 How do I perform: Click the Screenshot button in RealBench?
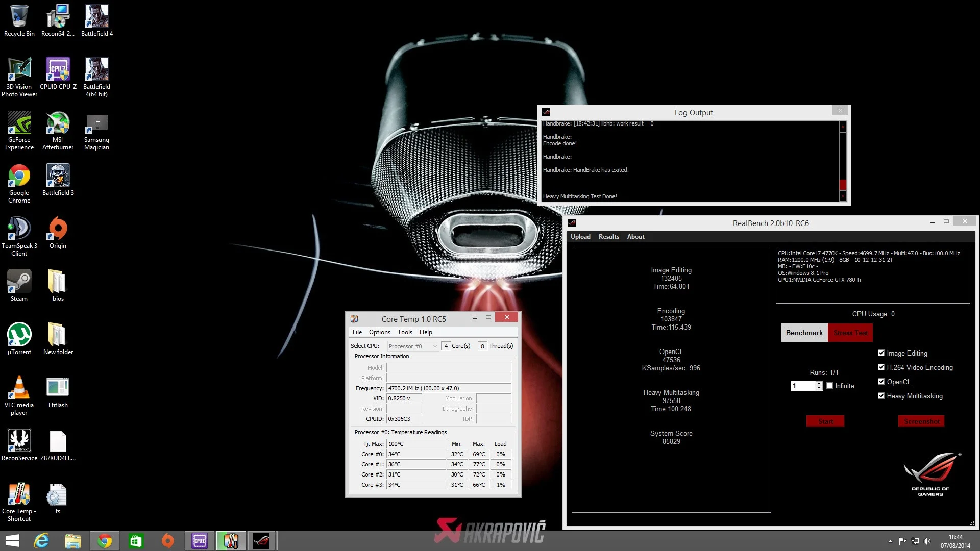pos(921,421)
